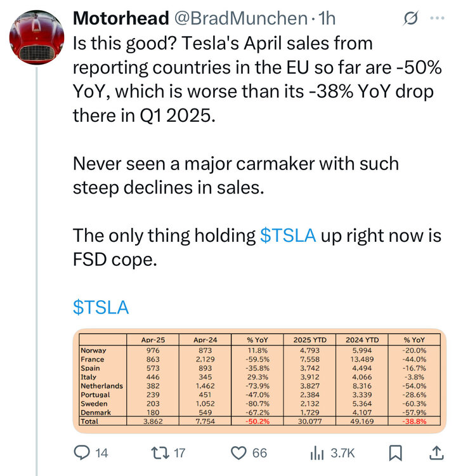Click the Grok circle-slash icon

pyautogui.click(x=410, y=19)
